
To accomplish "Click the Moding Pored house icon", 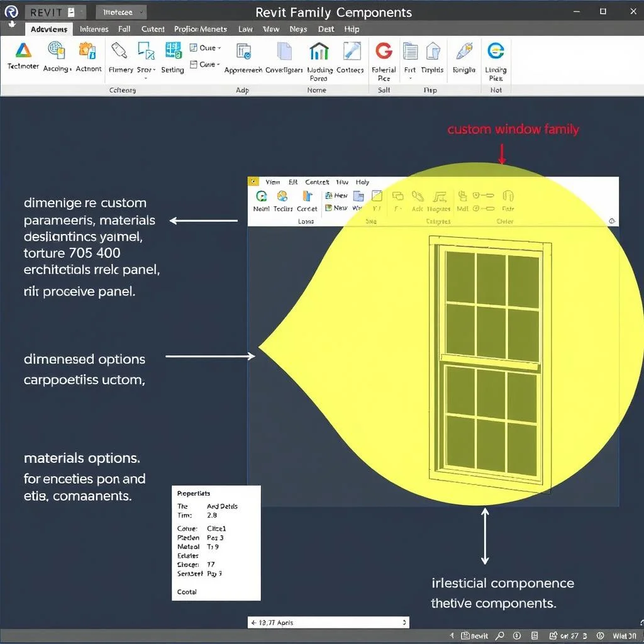I will (x=318, y=50).
